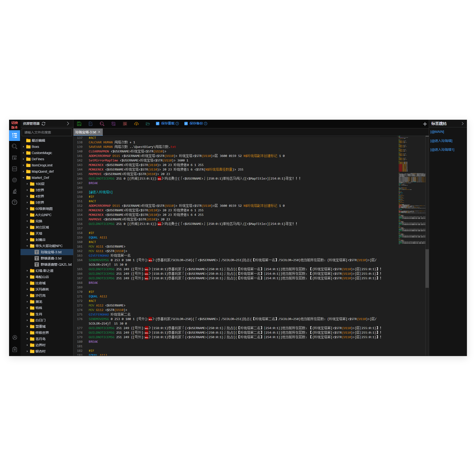
Task: Click the QR code toolbar icon
Action: [x=125, y=124]
